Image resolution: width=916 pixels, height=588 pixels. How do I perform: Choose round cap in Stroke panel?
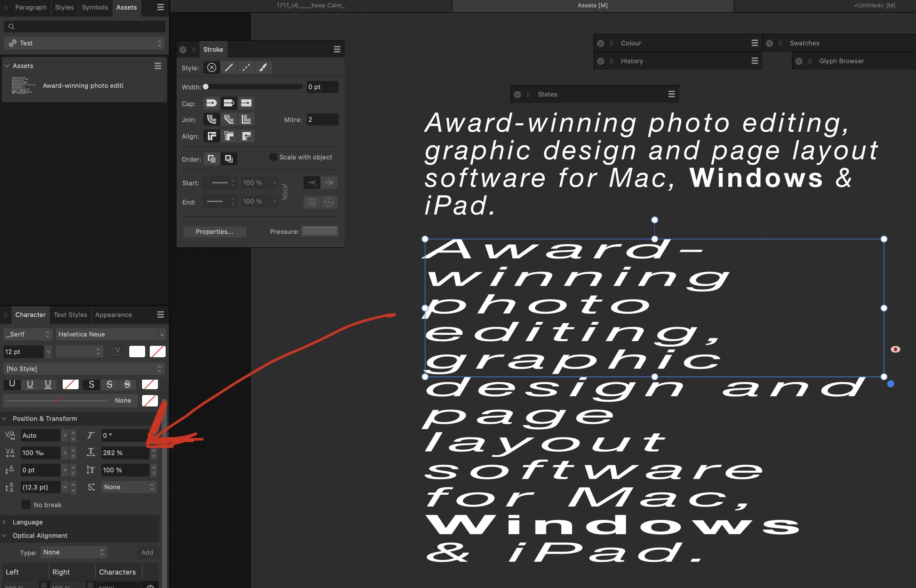(211, 103)
